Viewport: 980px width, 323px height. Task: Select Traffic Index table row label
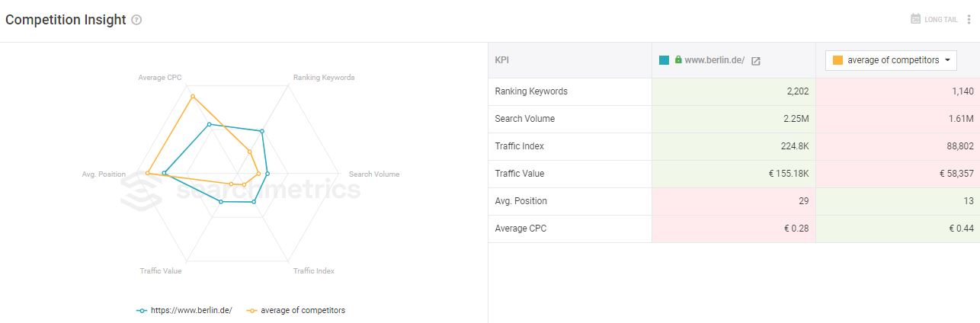520,146
